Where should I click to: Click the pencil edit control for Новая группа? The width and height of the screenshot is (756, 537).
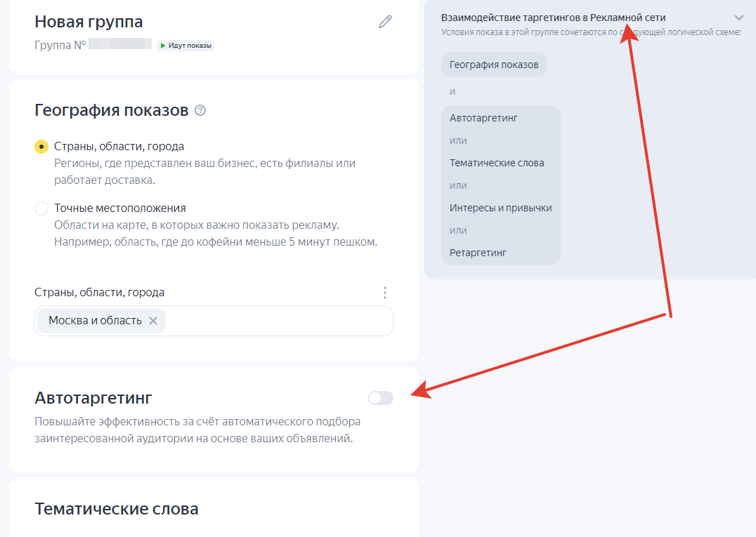[384, 21]
